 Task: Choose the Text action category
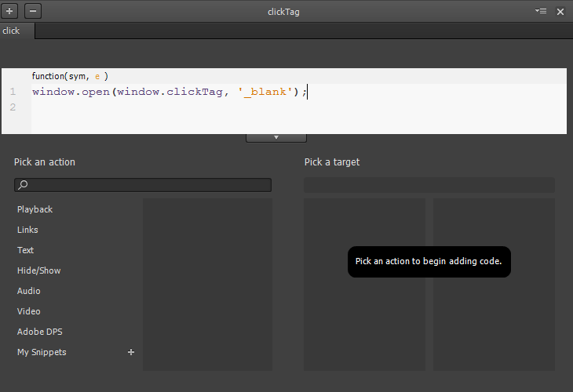point(25,250)
